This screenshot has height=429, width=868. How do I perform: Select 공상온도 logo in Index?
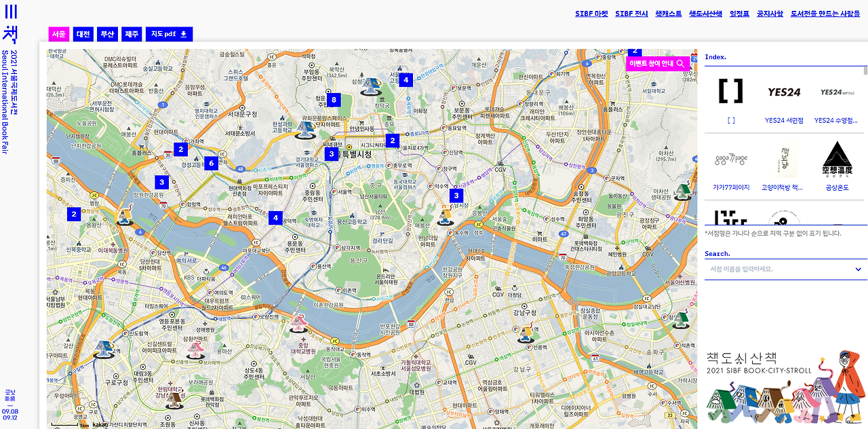click(837, 160)
